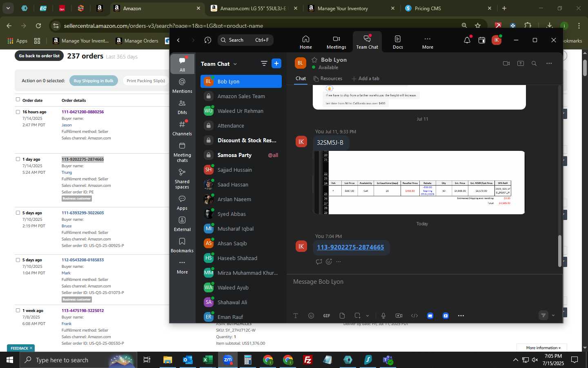Switch to Chat tab in conversation
This screenshot has height=368, width=588.
tap(301, 79)
